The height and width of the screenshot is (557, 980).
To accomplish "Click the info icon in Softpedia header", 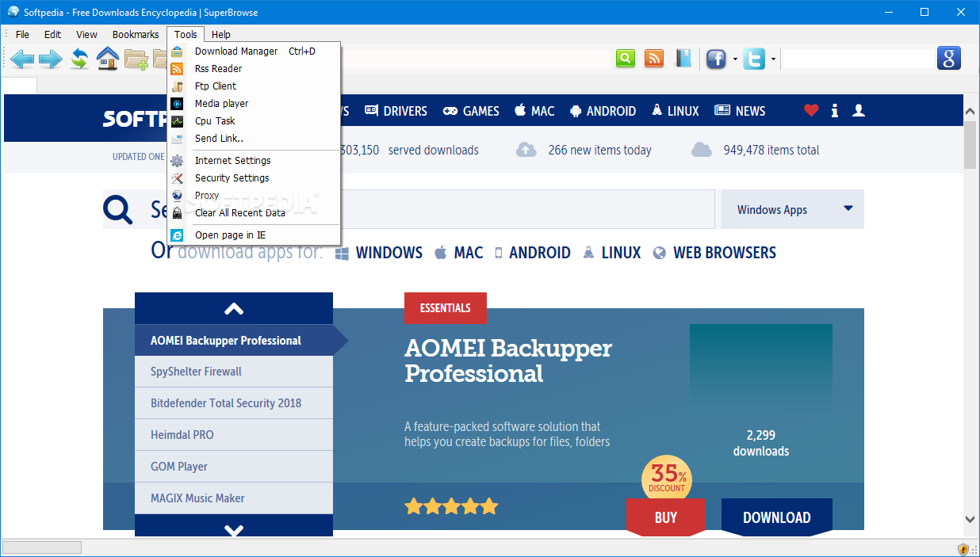I will [x=834, y=111].
